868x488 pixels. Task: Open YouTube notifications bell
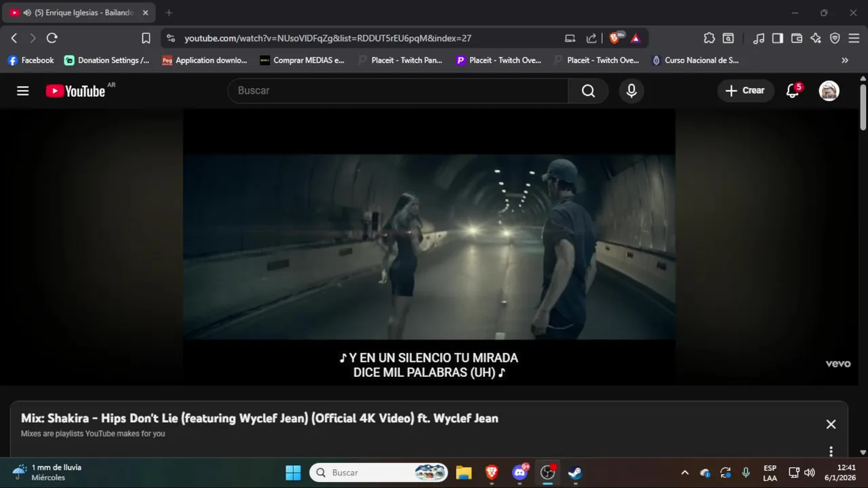click(x=792, y=91)
